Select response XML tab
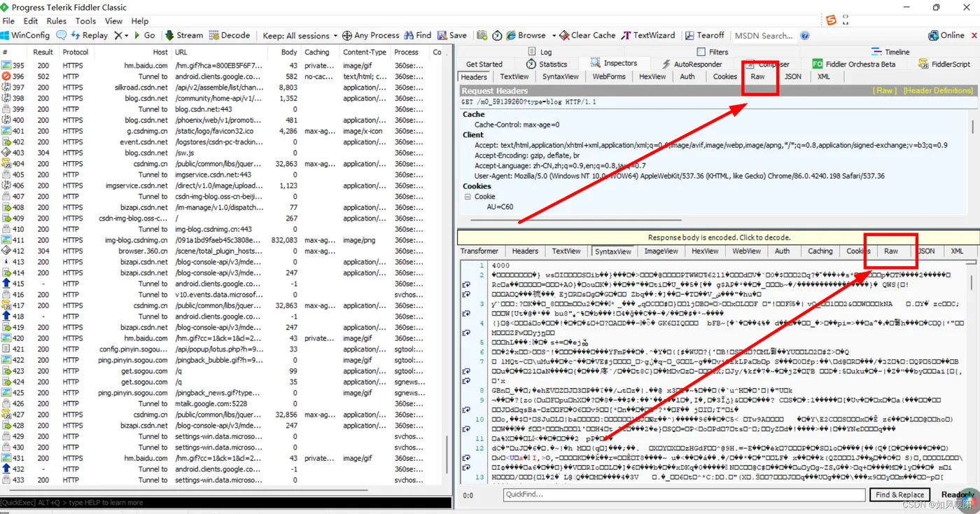 (957, 251)
